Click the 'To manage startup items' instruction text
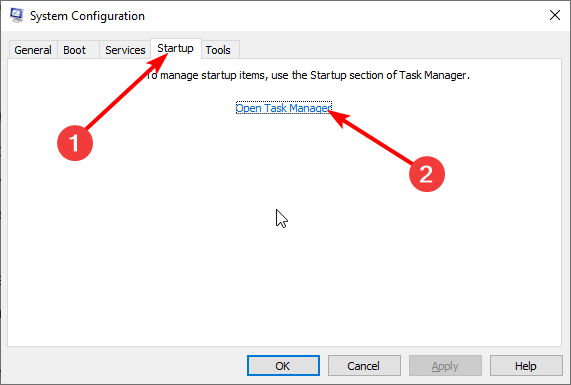This screenshot has width=571, height=385. coord(308,75)
